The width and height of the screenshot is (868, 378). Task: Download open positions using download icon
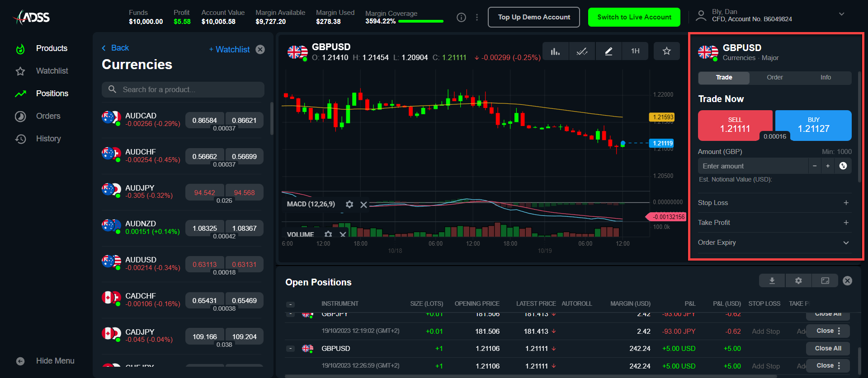772,281
